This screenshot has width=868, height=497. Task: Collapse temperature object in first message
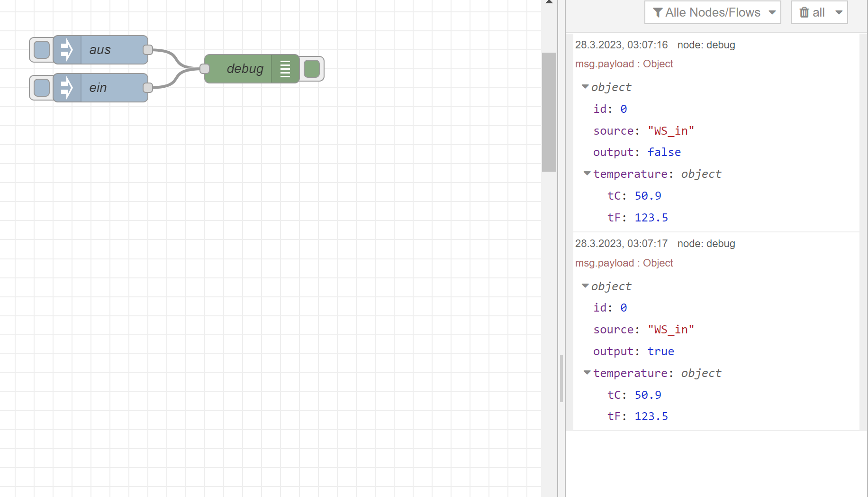[588, 174]
